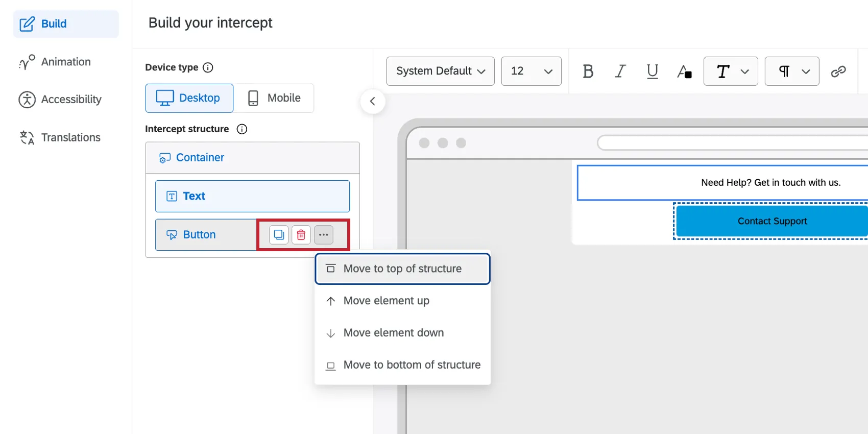
Task: Open the Build section in sidebar
Action: tap(66, 24)
